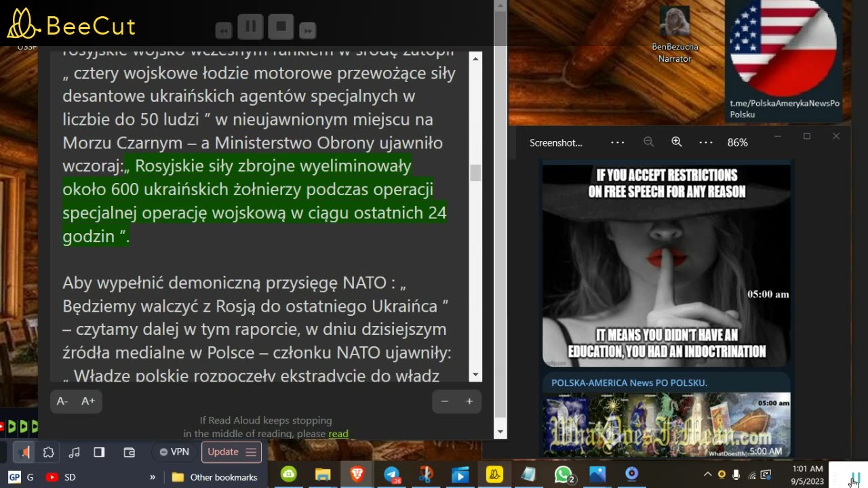Decrease text size with A- button

click(x=62, y=401)
